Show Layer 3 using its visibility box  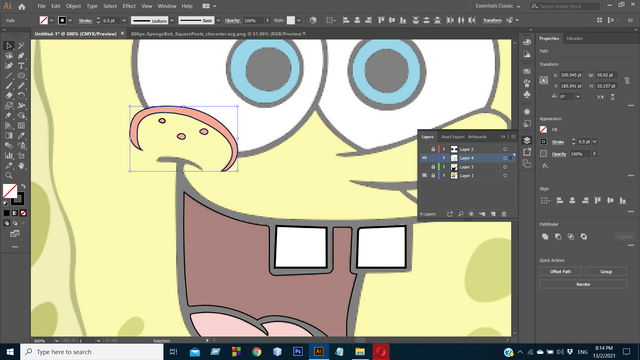(x=424, y=167)
